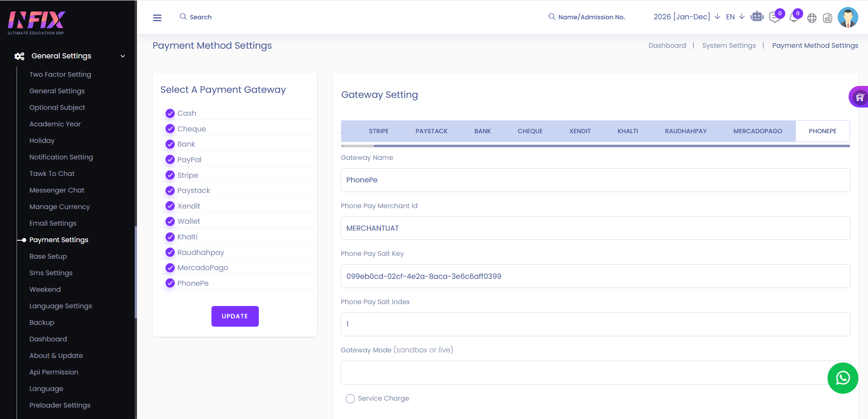Open Api Permission in sidebar
This screenshot has width=868, height=419.
coord(54,372)
